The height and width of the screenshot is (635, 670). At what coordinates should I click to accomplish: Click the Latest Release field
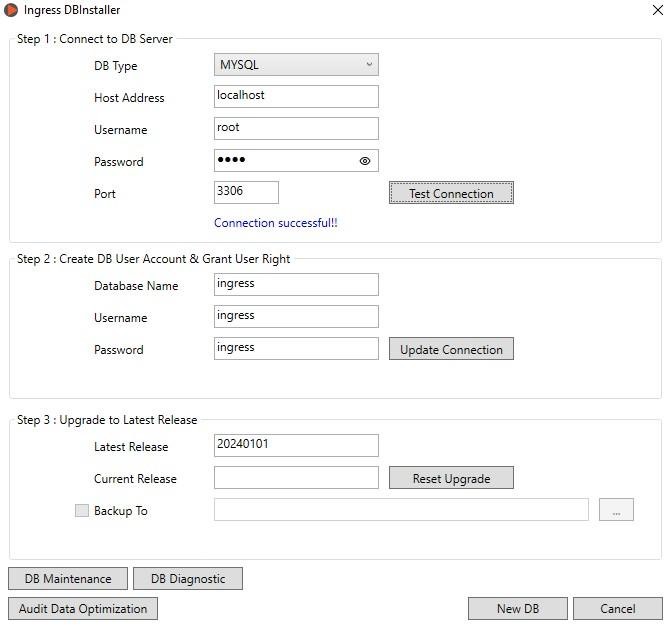tap(296, 446)
